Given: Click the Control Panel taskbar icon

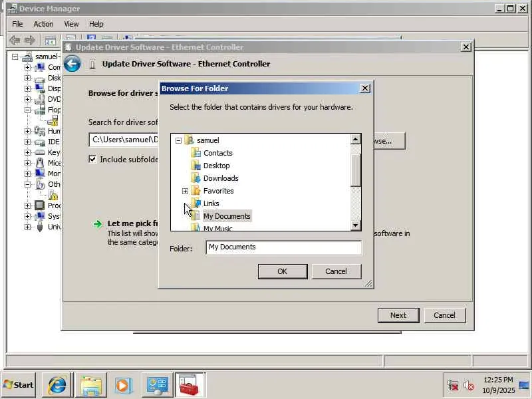Looking at the screenshot, I should pos(157,385).
